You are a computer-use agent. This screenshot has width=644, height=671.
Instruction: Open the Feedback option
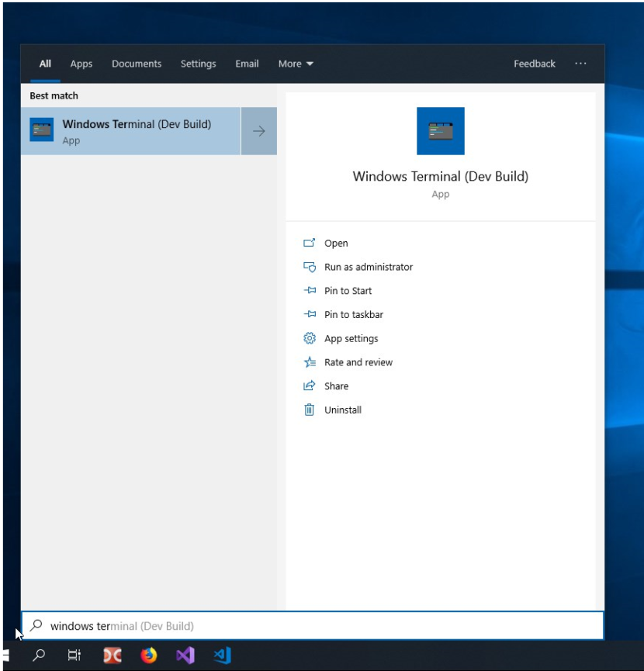point(534,64)
